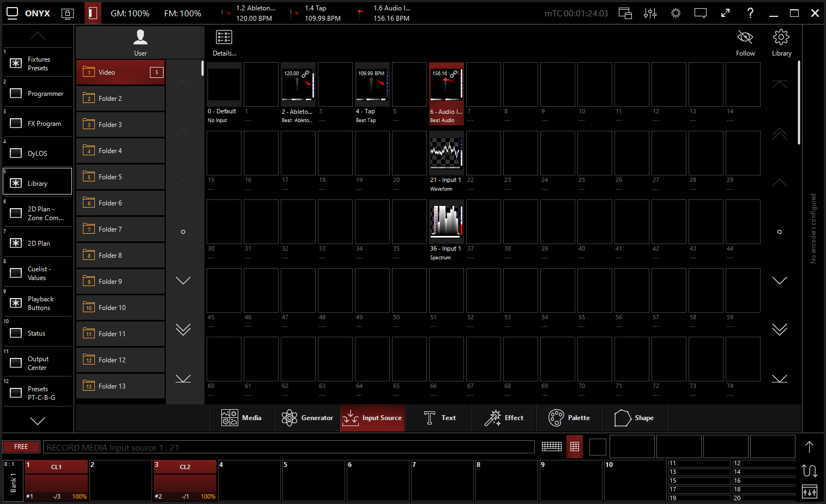This screenshot has height=504, width=826.
Task: Toggle the red grid keypad icon
Action: (575, 447)
